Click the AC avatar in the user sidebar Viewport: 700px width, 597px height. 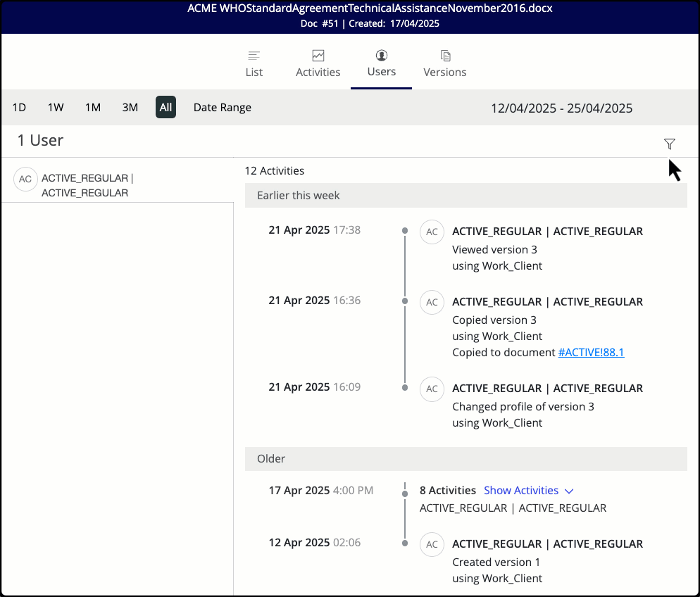[25, 179]
